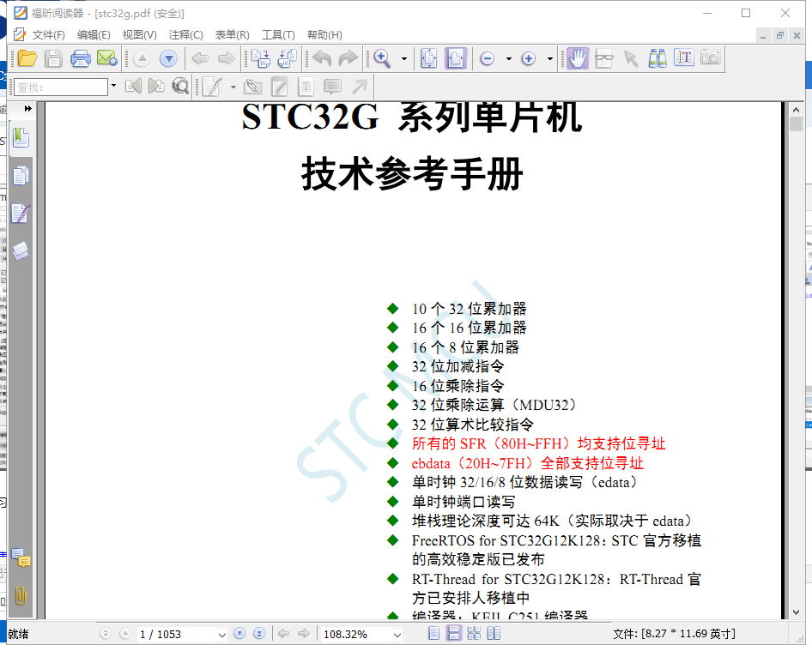Click the second copy-pages icon in toolbar
The height and width of the screenshot is (651, 812).
[x=287, y=58]
